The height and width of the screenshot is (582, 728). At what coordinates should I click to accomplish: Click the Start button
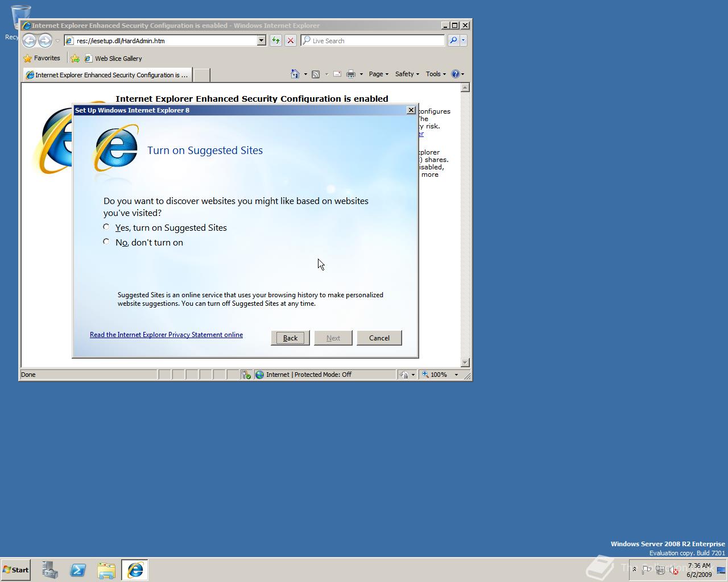15,569
